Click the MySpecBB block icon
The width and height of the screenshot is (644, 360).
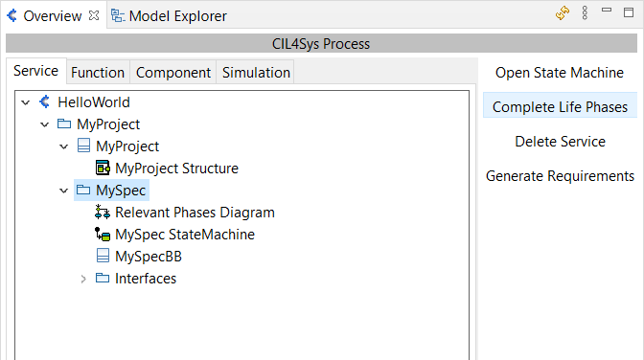[x=103, y=256]
